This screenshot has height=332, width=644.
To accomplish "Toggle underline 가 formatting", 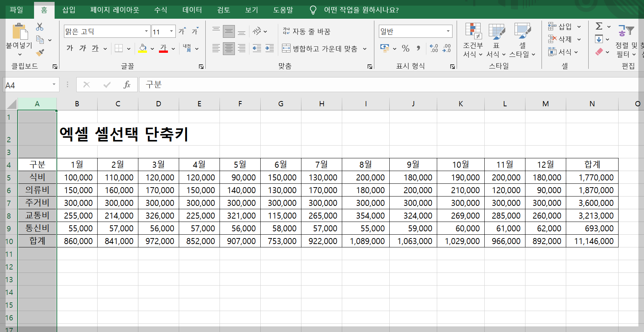I will [95, 48].
